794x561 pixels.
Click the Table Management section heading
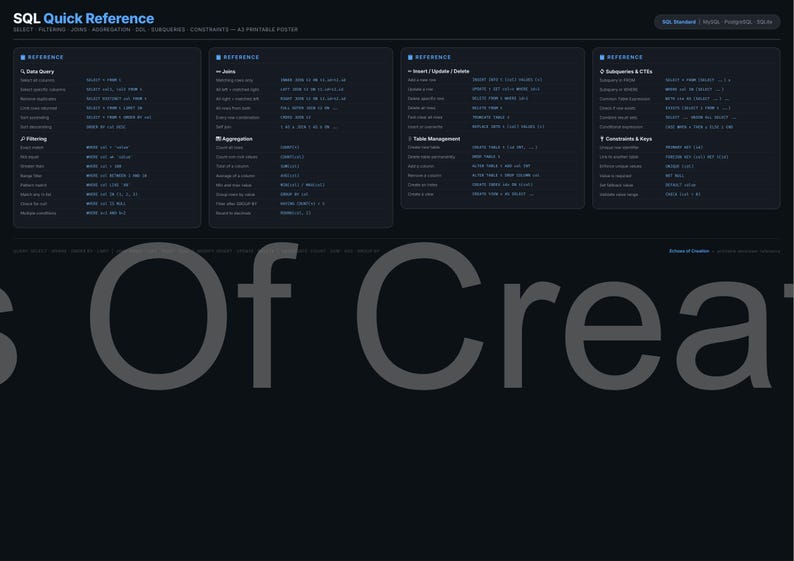tap(436, 139)
